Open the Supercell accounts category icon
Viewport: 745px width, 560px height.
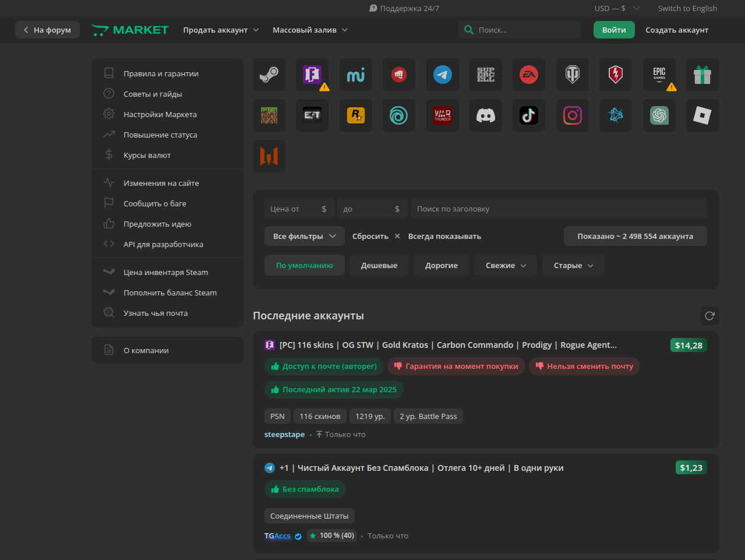click(486, 75)
